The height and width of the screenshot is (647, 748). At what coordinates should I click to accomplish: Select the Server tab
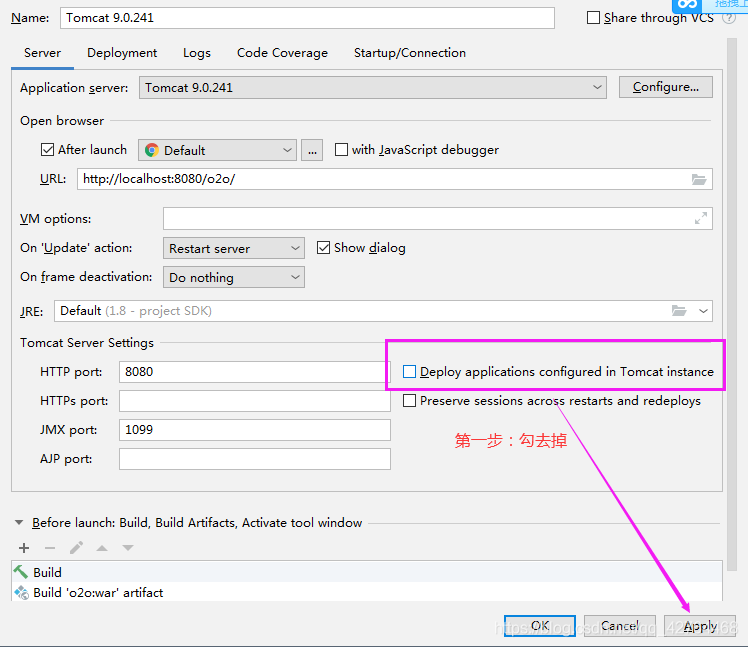[42, 52]
